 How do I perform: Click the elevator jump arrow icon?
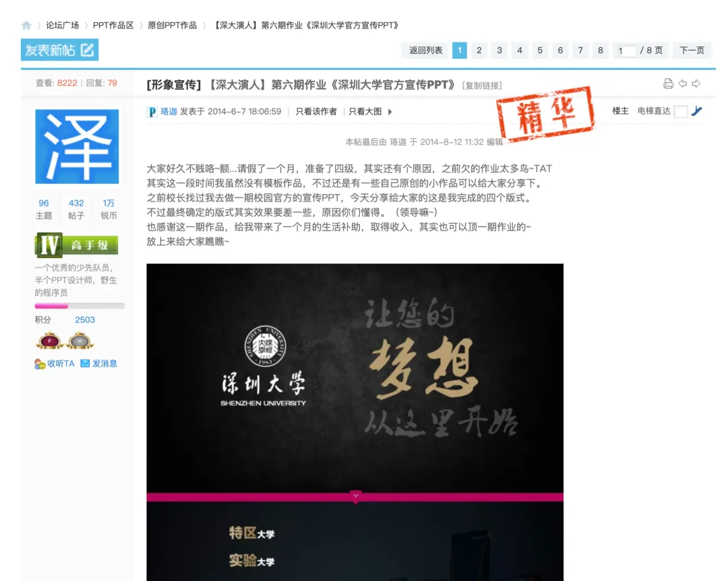696,111
